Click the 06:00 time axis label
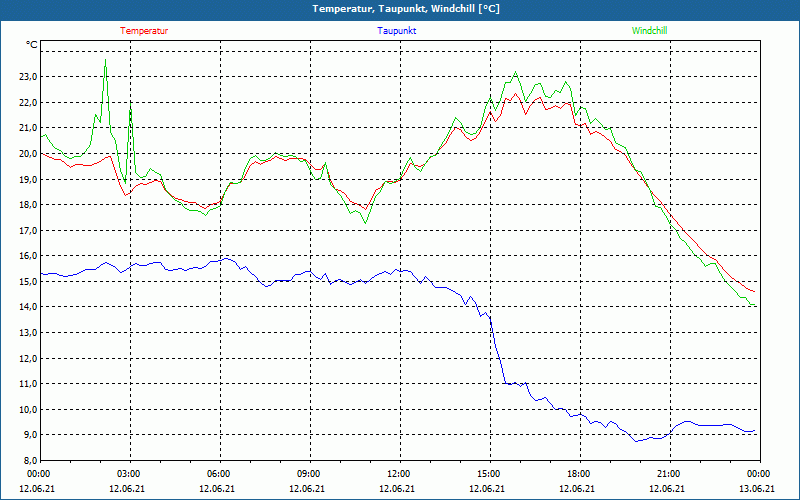Image resolution: width=800 pixels, height=500 pixels. [x=219, y=474]
